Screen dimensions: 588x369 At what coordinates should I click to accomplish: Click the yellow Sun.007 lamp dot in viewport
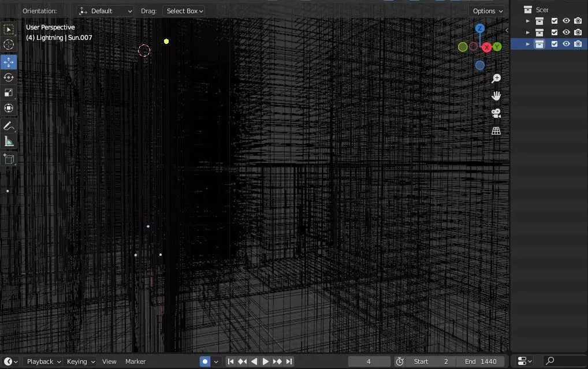tap(166, 41)
